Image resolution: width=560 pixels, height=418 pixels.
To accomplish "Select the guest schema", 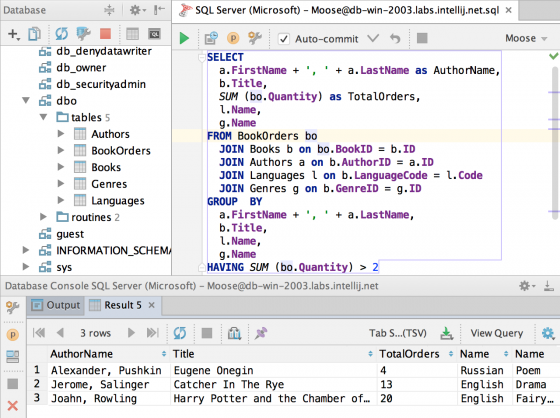I will (70, 234).
